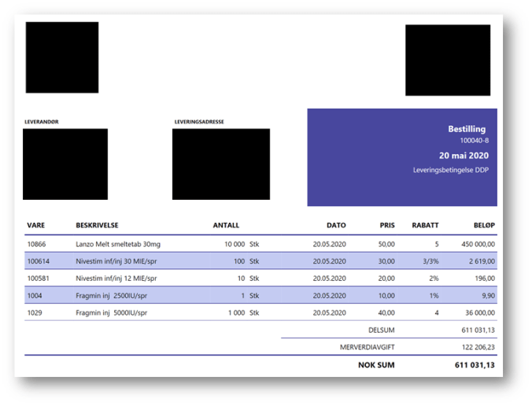Select order number 100040-8
The width and height of the screenshot is (532, 406).
tap(474, 141)
